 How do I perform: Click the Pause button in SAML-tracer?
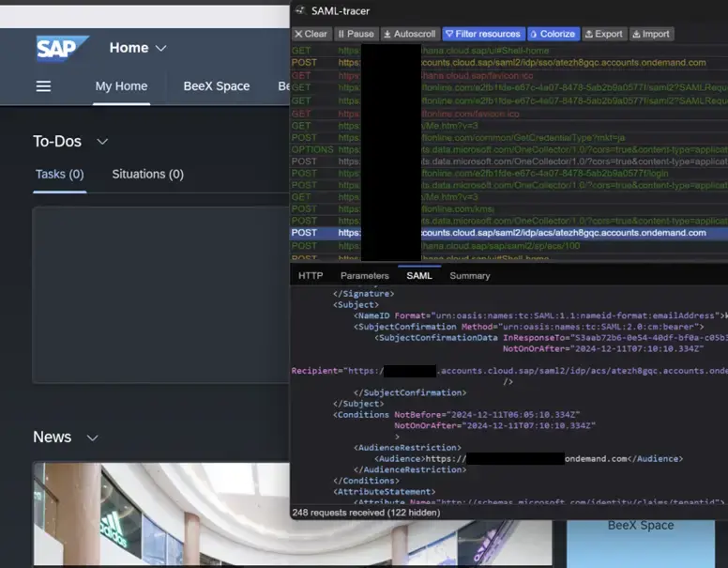pos(356,34)
